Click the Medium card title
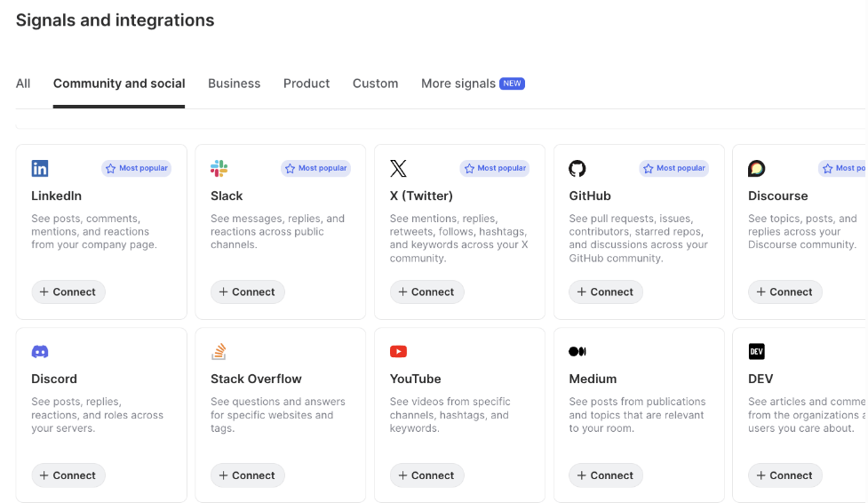Image resolution: width=868 pixels, height=503 pixels. pyautogui.click(x=593, y=379)
